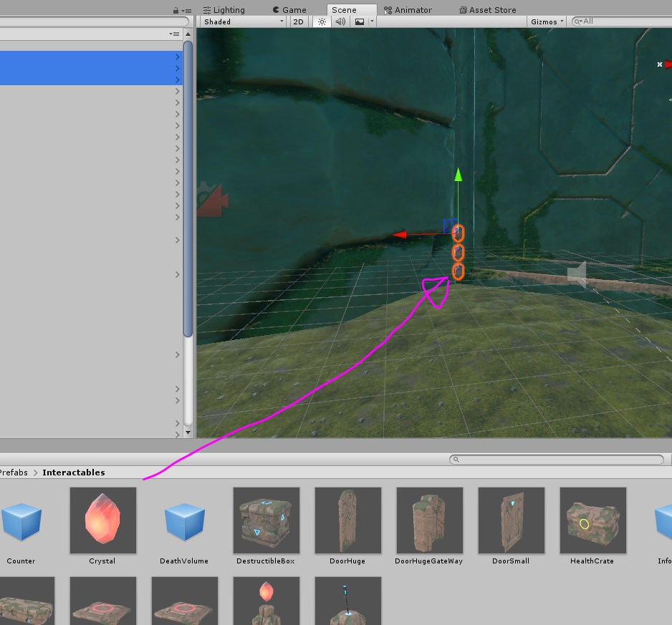This screenshot has width=672, height=625.
Task: Navigate to Prefabs folder breadcrumb
Action: tap(14, 472)
